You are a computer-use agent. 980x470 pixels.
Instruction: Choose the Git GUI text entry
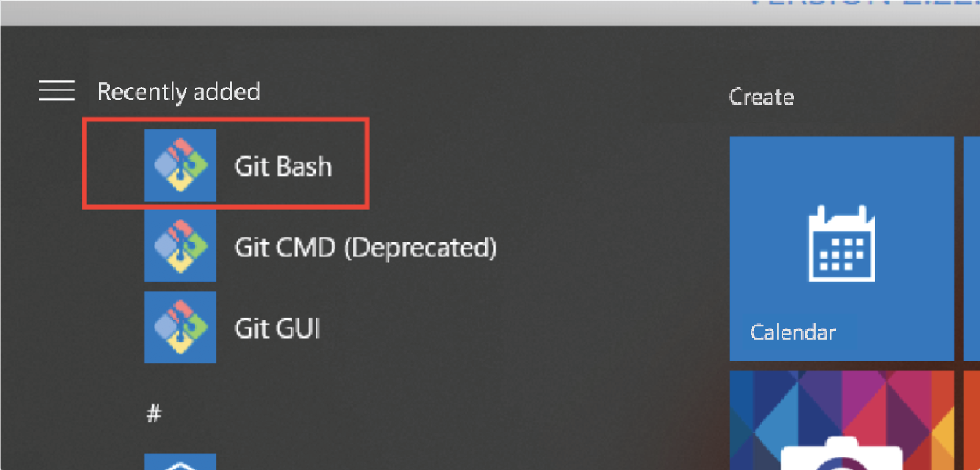tap(278, 329)
